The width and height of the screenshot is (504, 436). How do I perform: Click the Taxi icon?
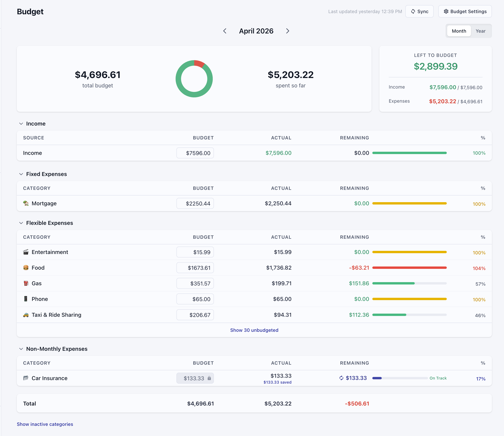coord(26,315)
